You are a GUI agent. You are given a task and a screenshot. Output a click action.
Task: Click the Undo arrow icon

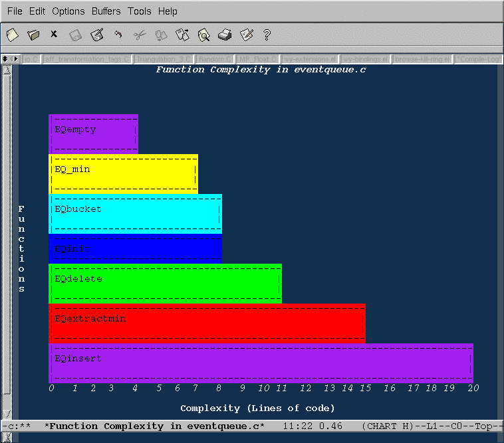[x=118, y=35]
